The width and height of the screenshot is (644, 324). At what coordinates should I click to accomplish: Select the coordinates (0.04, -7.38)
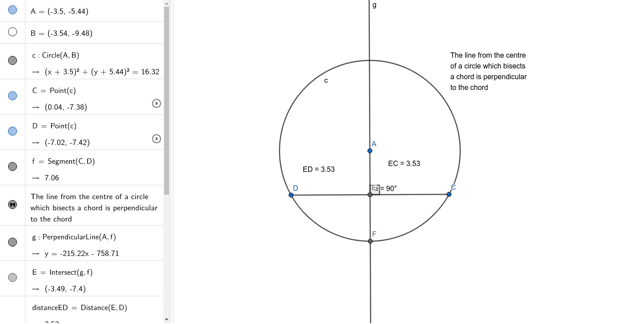tap(66, 107)
